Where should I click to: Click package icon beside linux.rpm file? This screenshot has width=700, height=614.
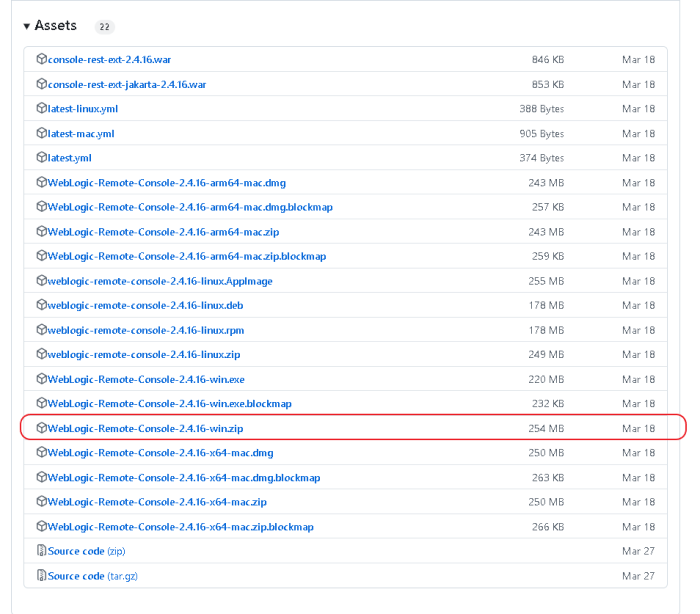click(x=42, y=330)
